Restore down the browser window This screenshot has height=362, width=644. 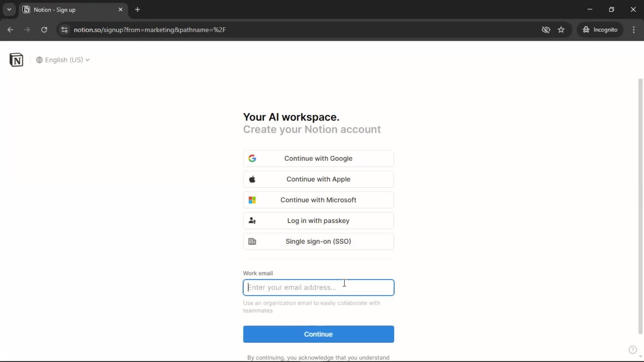coord(611,9)
